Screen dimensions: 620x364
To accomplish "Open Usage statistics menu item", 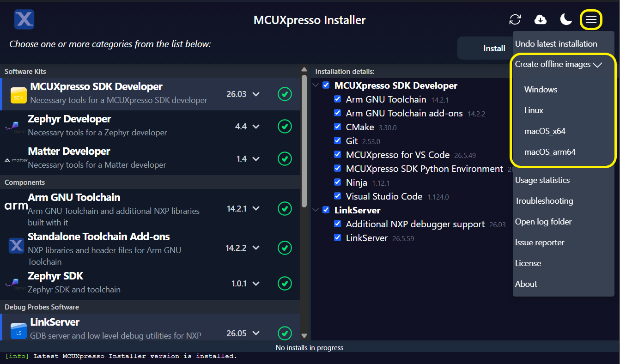I will (542, 180).
